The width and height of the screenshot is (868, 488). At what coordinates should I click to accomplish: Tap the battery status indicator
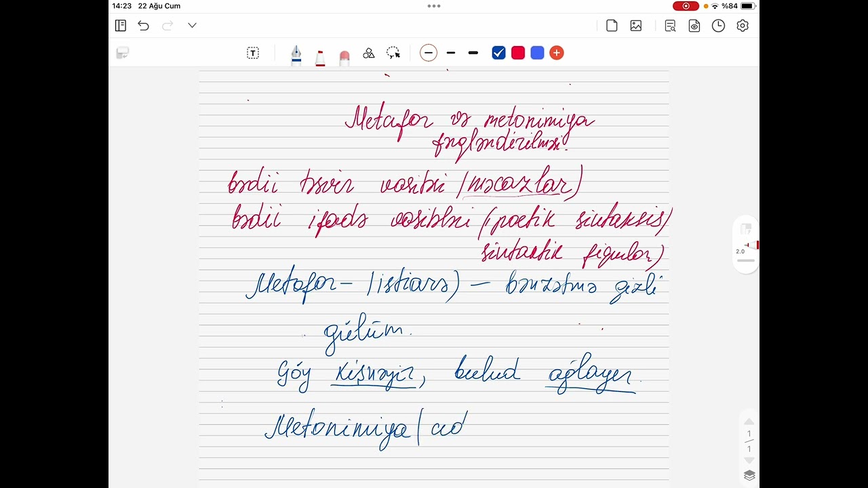(748, 6)
